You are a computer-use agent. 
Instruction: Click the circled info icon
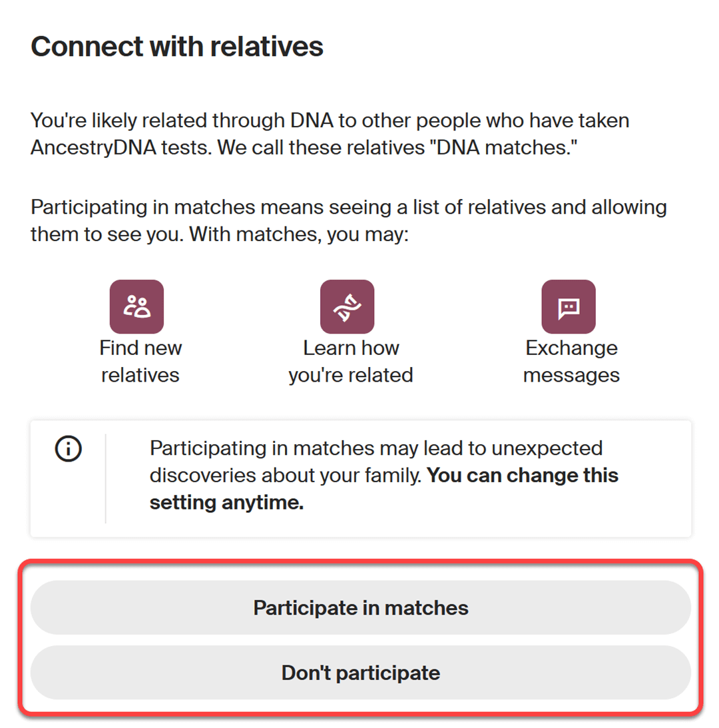point(69,450)
